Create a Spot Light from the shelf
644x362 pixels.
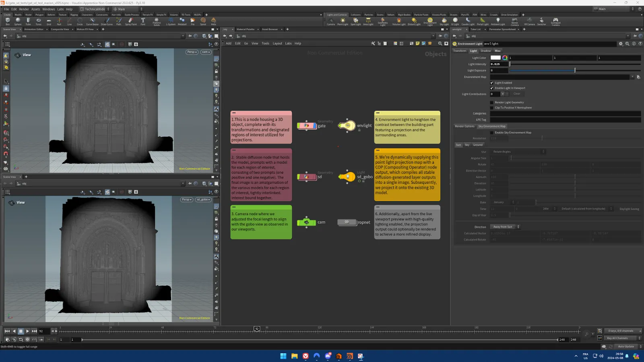pyautogui.click(x=355, y=21)
